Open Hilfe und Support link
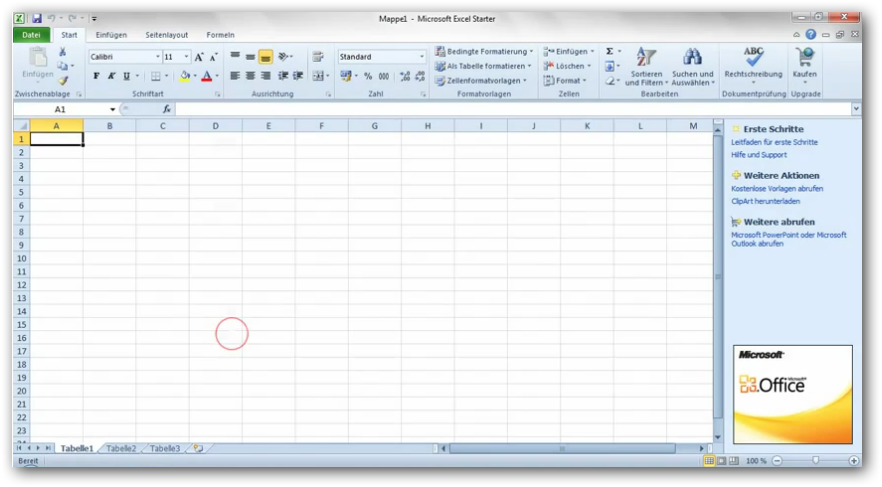882x487 pixels. (x=759, y=155)
